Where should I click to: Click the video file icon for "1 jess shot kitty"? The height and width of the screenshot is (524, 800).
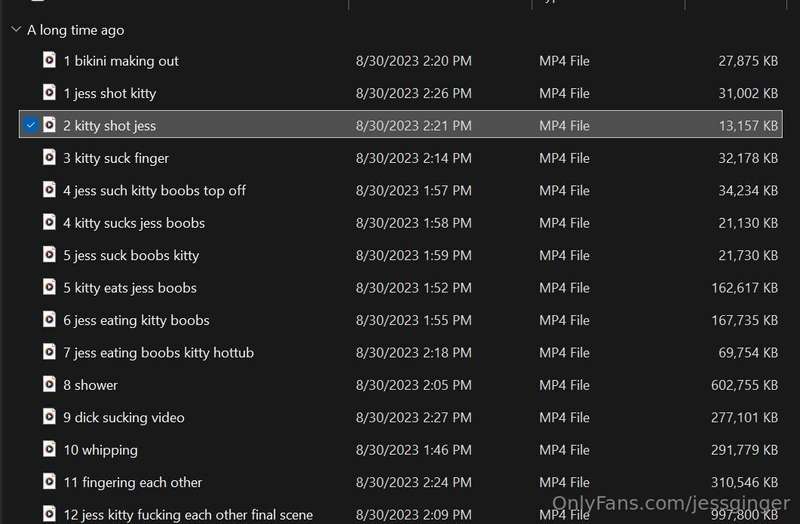tap(49, 92)
